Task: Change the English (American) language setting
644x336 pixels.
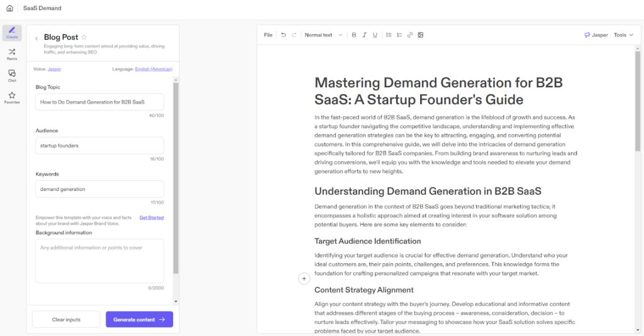Action: click(153, 69)
